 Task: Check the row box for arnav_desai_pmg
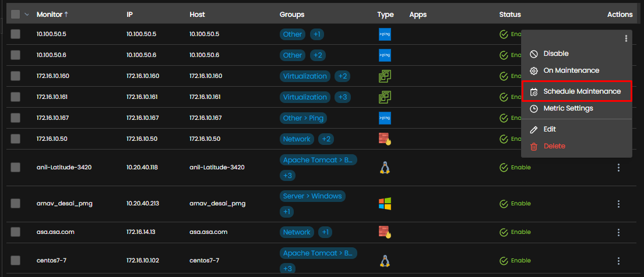[15, 204]
